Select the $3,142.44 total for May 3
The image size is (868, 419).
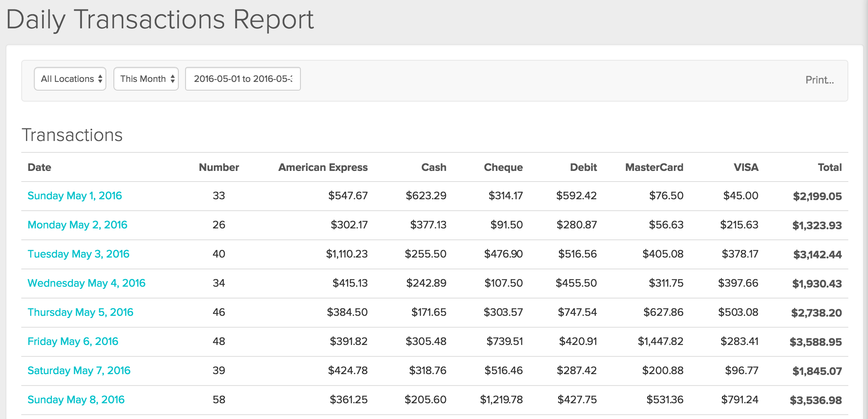point(817,254)
